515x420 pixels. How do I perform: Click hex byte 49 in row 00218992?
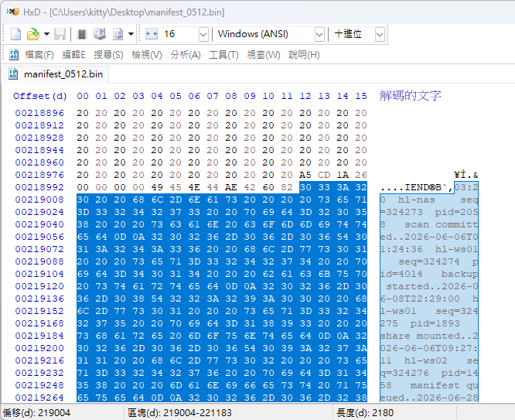tap(157, 187)
